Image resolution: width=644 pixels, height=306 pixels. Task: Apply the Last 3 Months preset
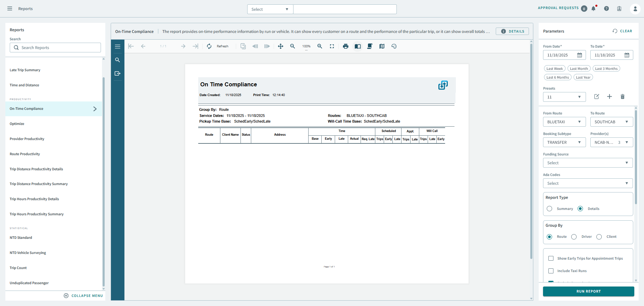pyautogui.click(x=606, y=68)
